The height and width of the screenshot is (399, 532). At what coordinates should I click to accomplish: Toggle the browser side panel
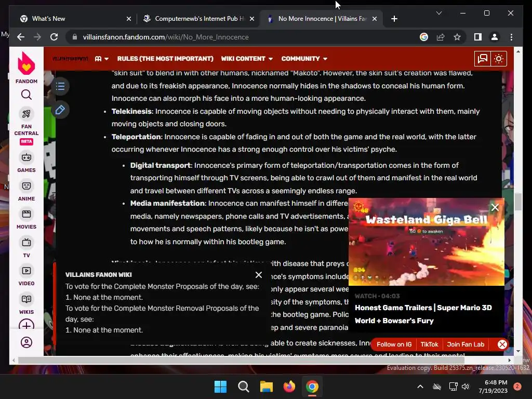(478, 37)
